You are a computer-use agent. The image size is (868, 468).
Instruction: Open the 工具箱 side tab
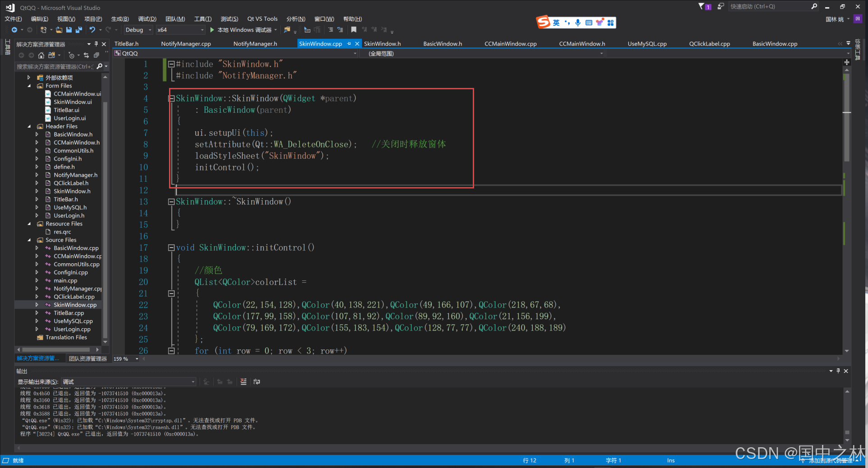7,47
